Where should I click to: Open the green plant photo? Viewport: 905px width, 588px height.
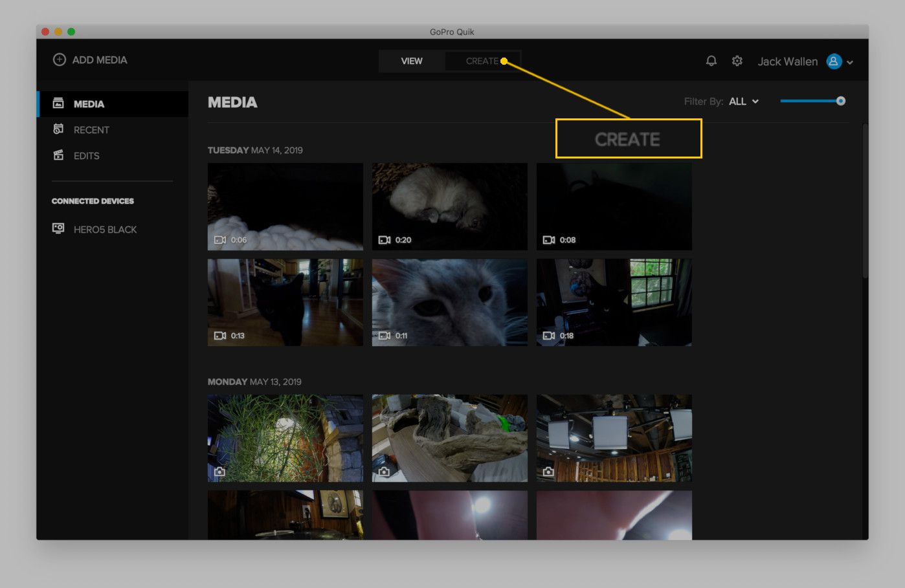(x=285, y=439)
